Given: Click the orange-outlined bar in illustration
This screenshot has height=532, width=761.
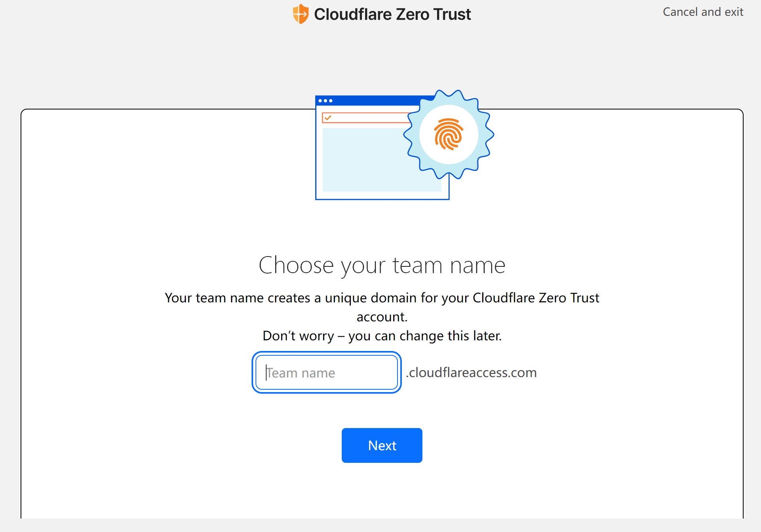Looking at the screenshot, I should tap(368, 118).
